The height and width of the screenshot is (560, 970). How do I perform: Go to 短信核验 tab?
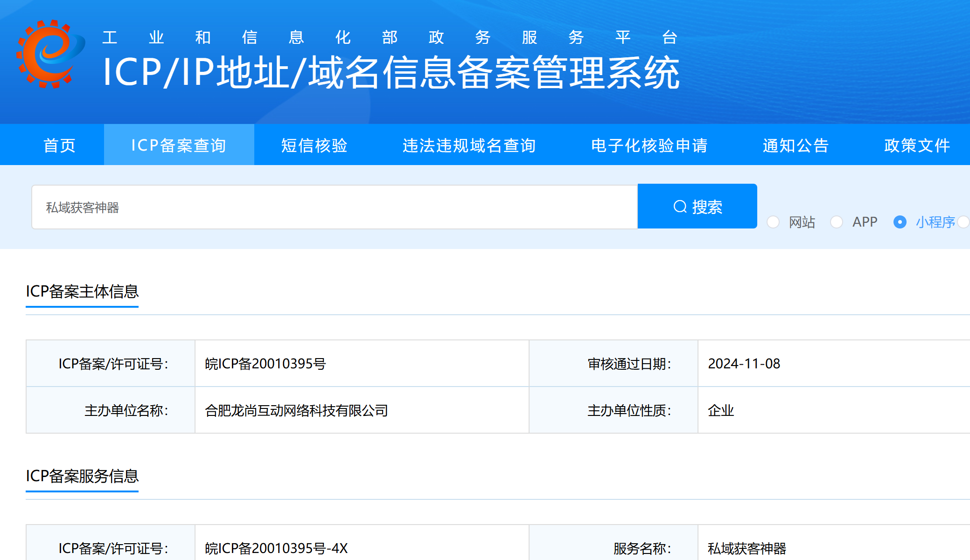tap(314, 145)
